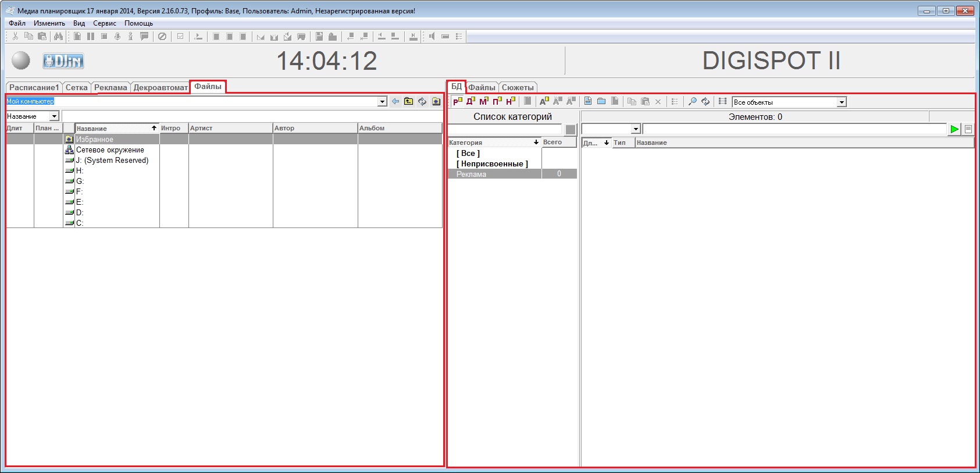The height and width of the screenshot is (473, 980).
Task: Switch to the Сетка tab
Action: (x=76, y=87)
